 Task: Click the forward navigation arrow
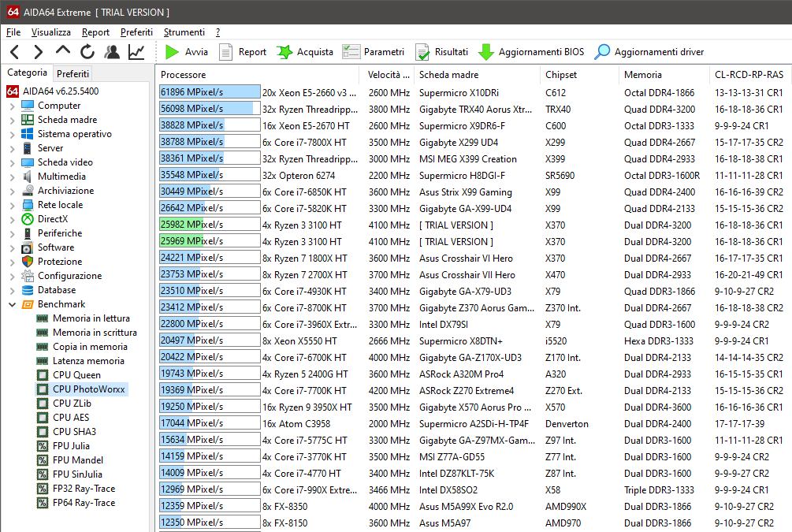[x=39, y=51]
